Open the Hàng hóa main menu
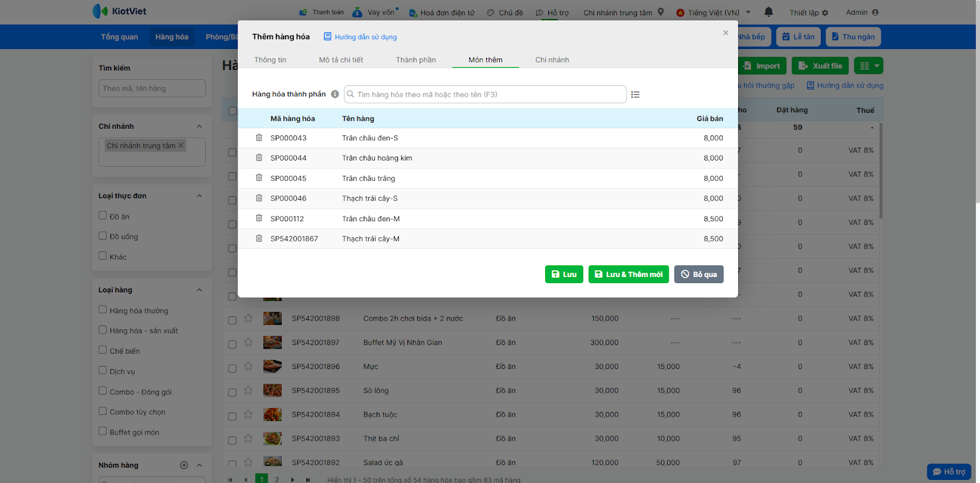Screen dimensions: 980x483 pyautogui.click(x=172, y=37)
